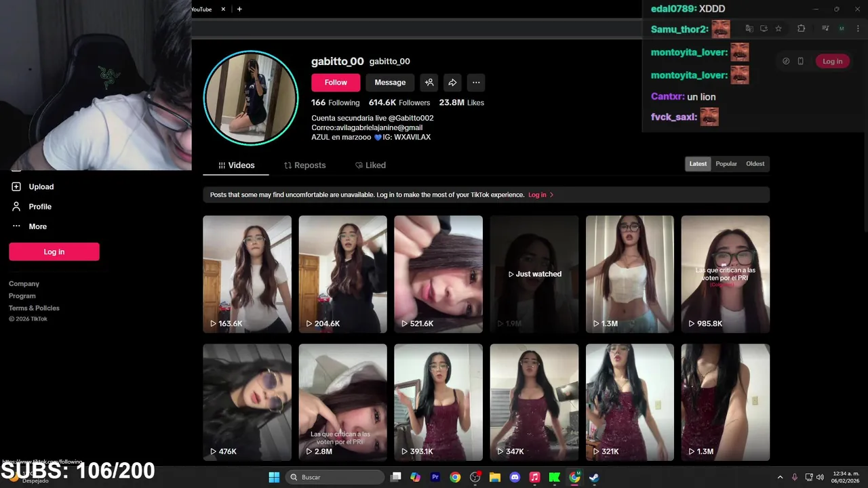Click the 614.6K Followers count
The width and height of the screenshot is (868, 488).
[x=399, y=103]
